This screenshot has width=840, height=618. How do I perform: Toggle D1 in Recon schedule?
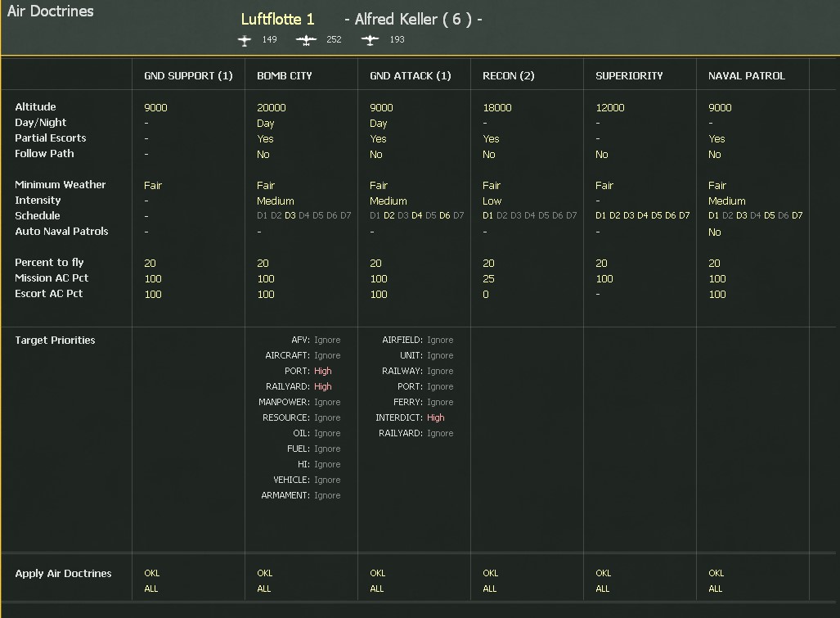[x=487, y=215]
